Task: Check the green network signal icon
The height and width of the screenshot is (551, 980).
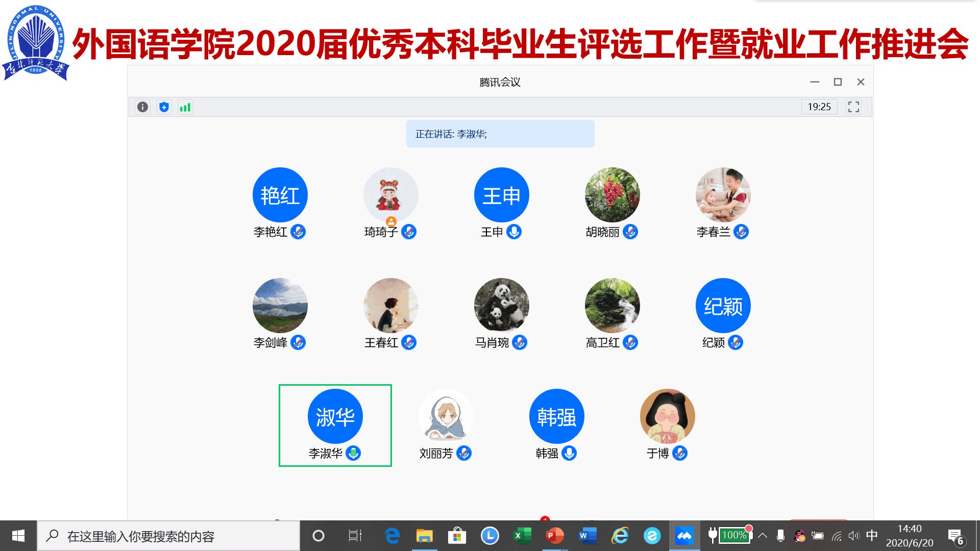Action: (185, 107)
